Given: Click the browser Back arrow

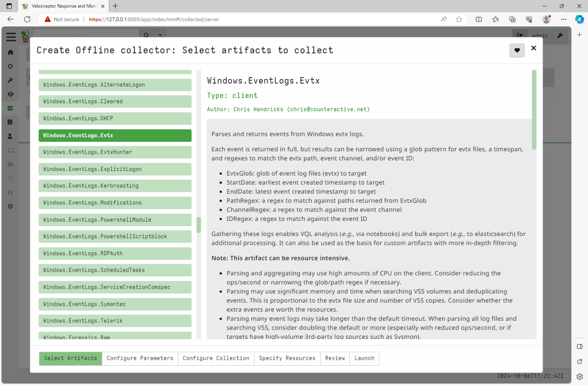Looking at the screenshot, I should 10,19.
